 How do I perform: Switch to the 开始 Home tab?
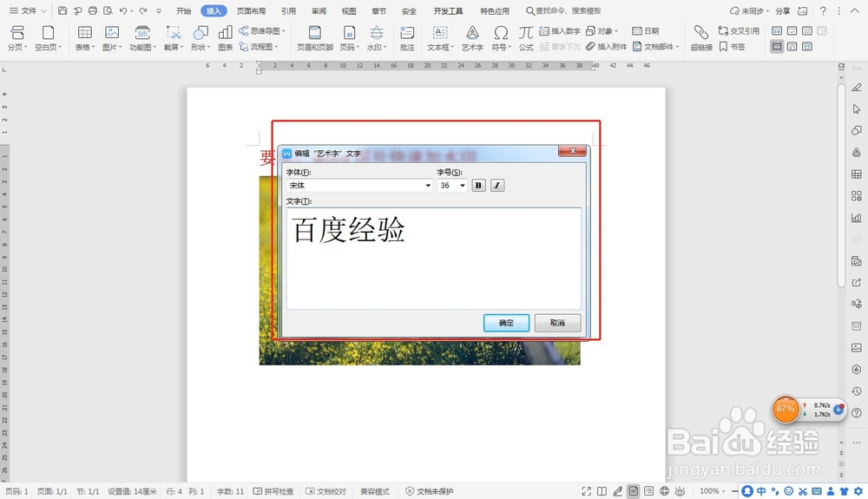(183, 11)
